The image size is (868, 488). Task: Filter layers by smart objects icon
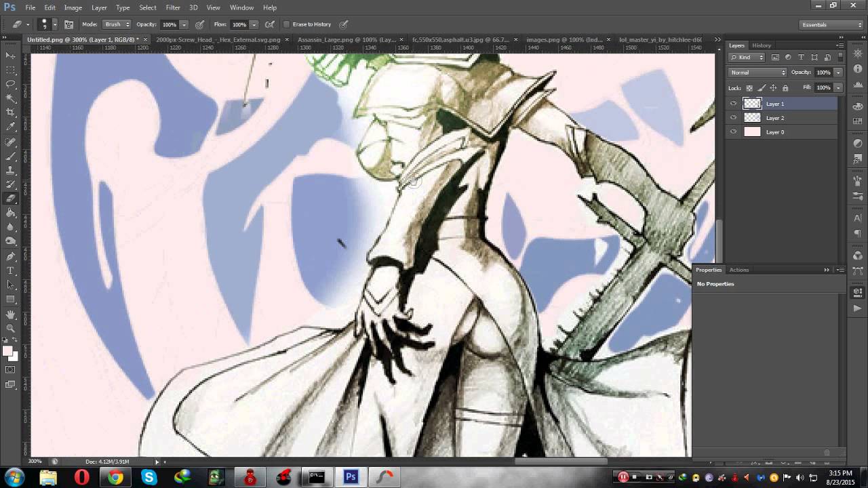827,58
